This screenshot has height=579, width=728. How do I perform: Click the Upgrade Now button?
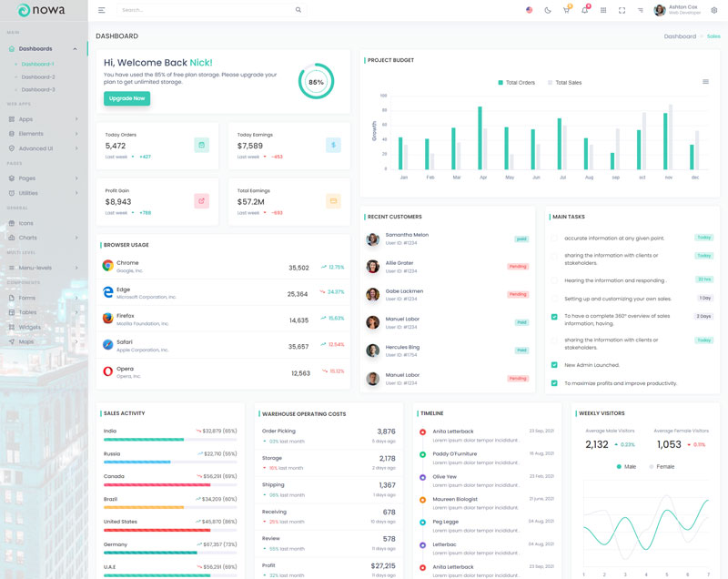tap(126, 98)
